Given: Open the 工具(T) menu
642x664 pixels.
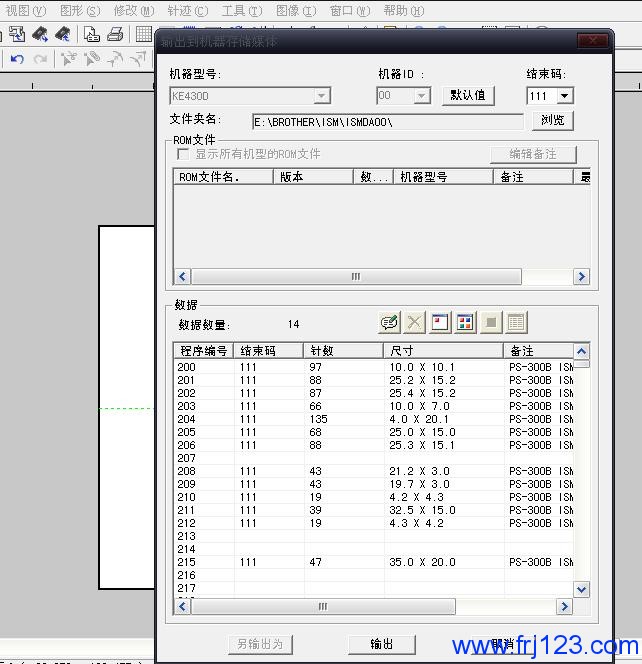Looking at the screenshot, I should tap(241, 11).
